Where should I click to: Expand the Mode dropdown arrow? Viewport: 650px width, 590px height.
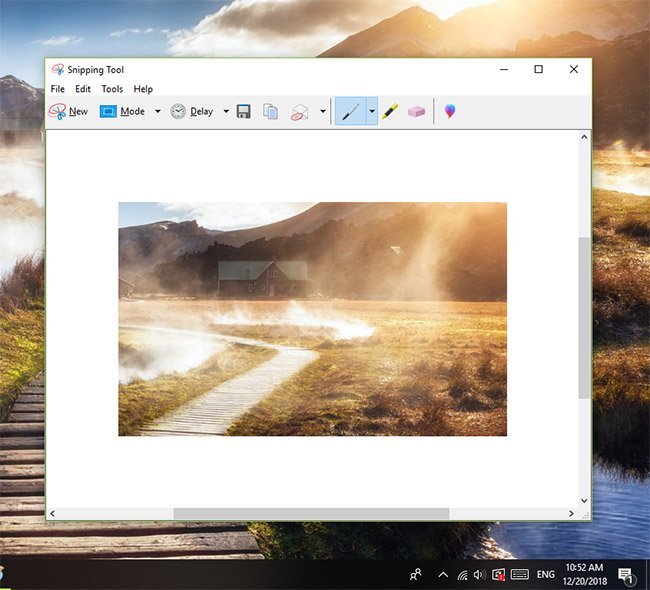click(x=158, y=112)
